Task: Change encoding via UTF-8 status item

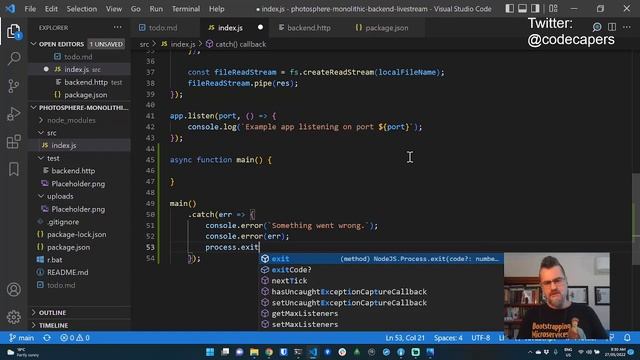Action: click(x=481, y=338)
